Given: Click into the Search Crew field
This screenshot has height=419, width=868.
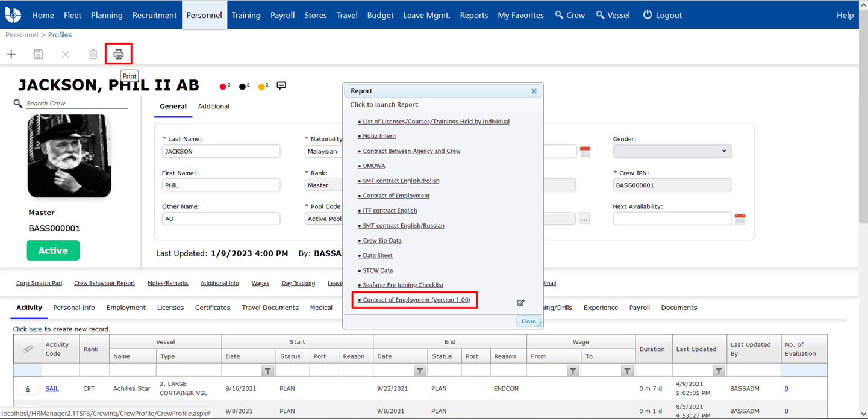Looking at the screenshot, I should [76, 104].
